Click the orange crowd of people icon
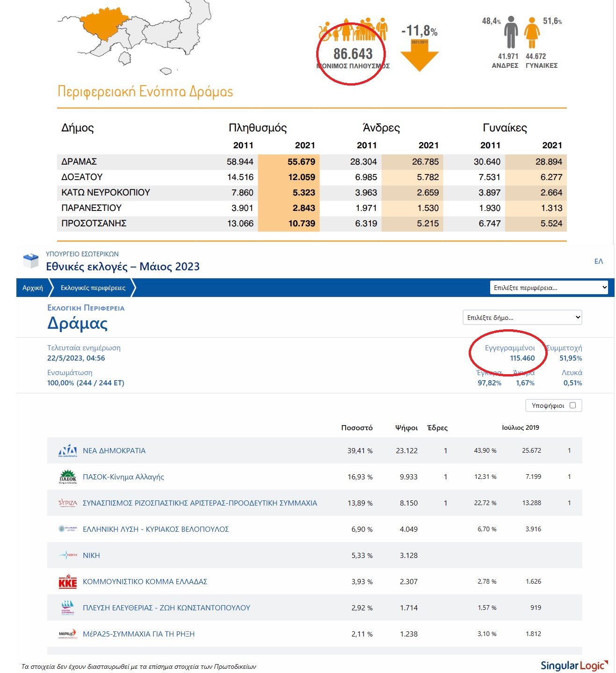 coord(354,30)
